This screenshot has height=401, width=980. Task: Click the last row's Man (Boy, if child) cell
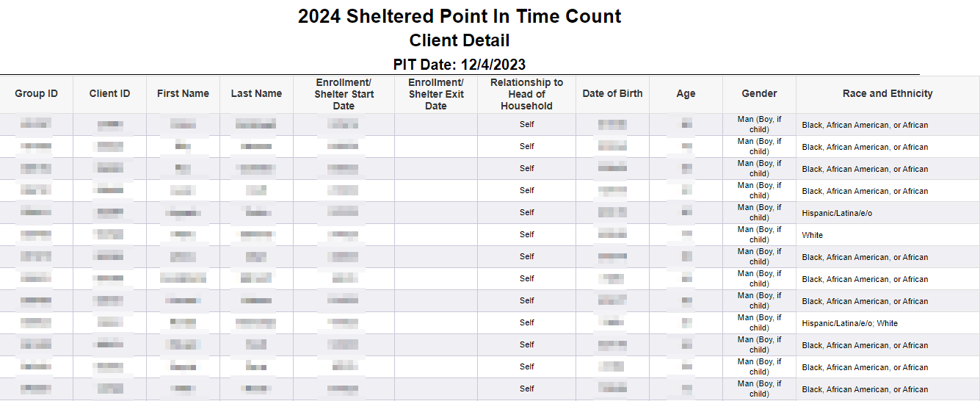coord(759,389)
